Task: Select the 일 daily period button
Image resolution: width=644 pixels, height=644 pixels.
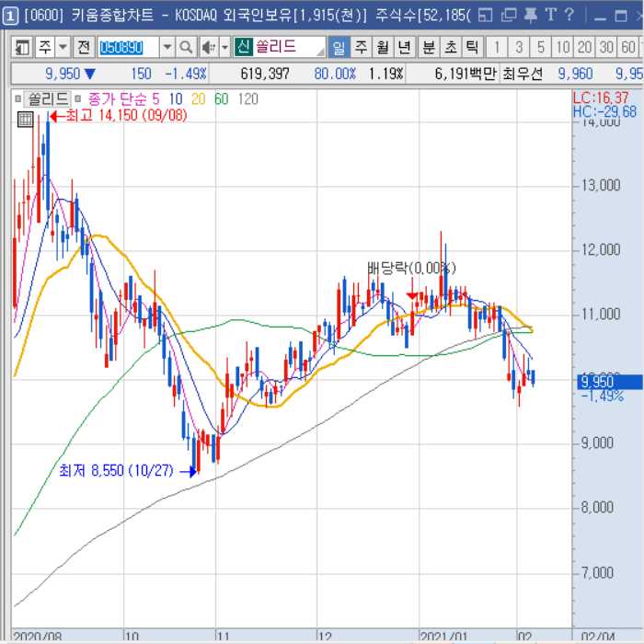Action: pos(339,48)
